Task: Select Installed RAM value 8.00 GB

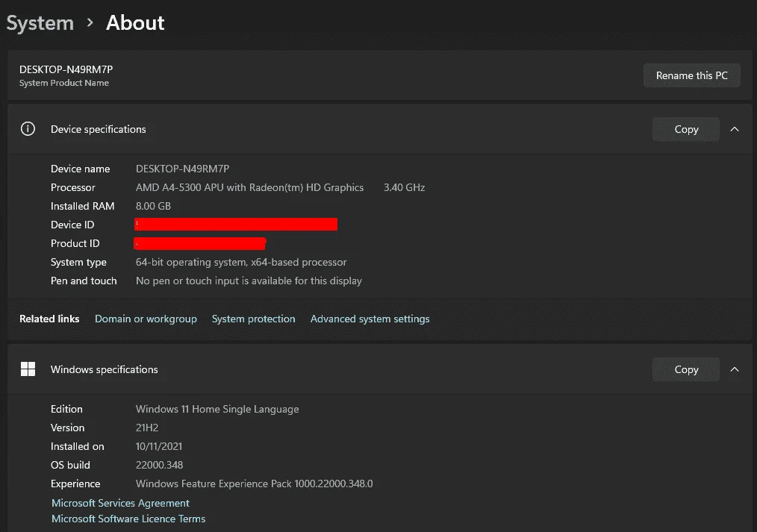Action: (x=153, y=206)
